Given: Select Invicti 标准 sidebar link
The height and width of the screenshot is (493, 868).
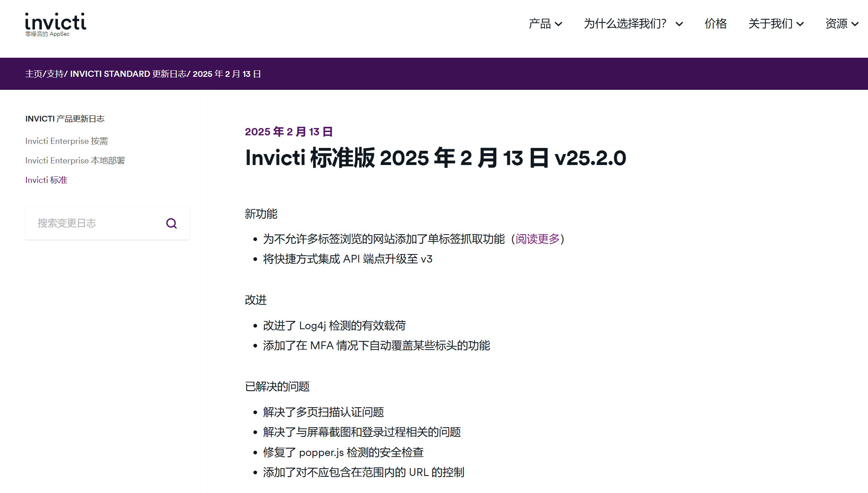Looking at the screenshot, I should coord(46,180).
